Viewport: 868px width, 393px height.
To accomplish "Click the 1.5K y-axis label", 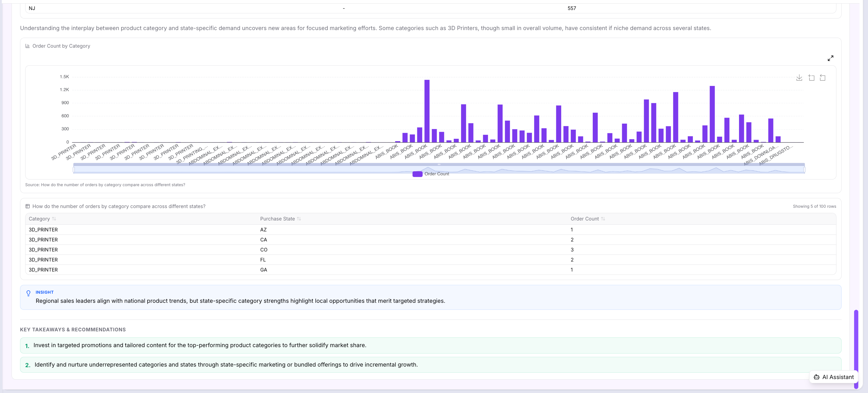I will point(64,77).
